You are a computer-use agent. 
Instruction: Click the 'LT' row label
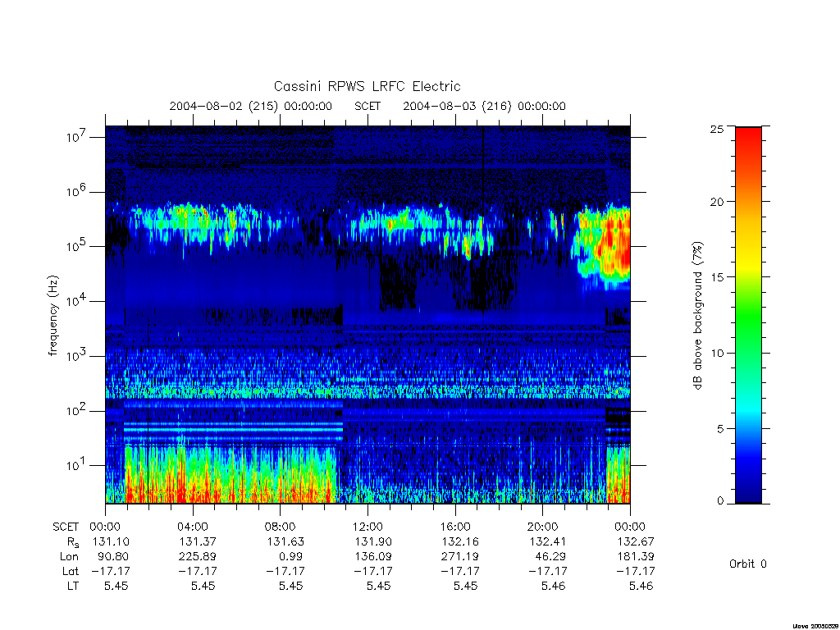[73, 586]
